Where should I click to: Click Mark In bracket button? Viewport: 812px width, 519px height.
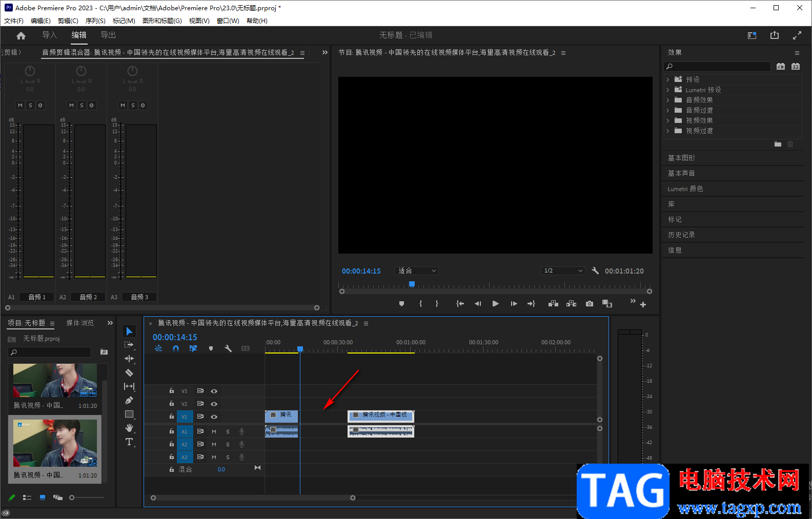[x=420, y=304]
